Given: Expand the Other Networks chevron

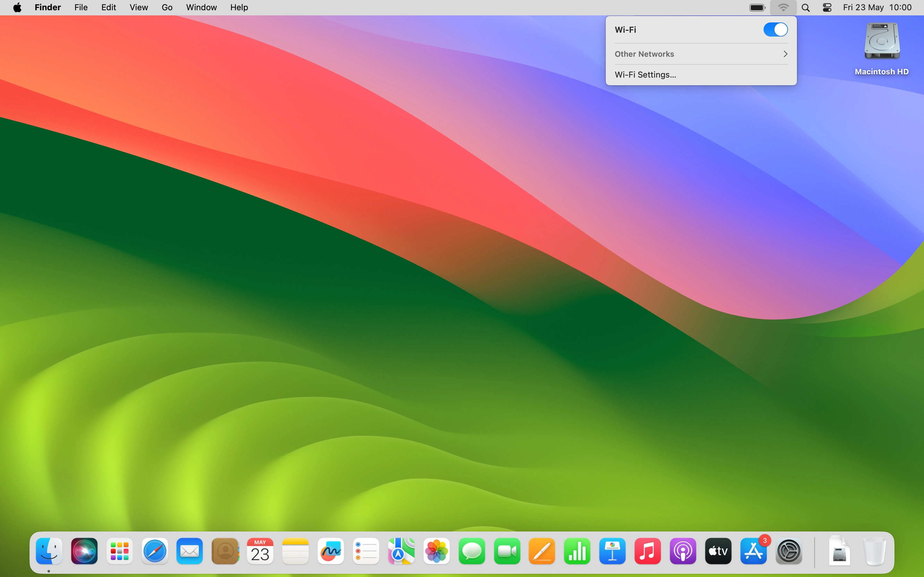Looking at the screenshot, I should [x=785, y=54].
